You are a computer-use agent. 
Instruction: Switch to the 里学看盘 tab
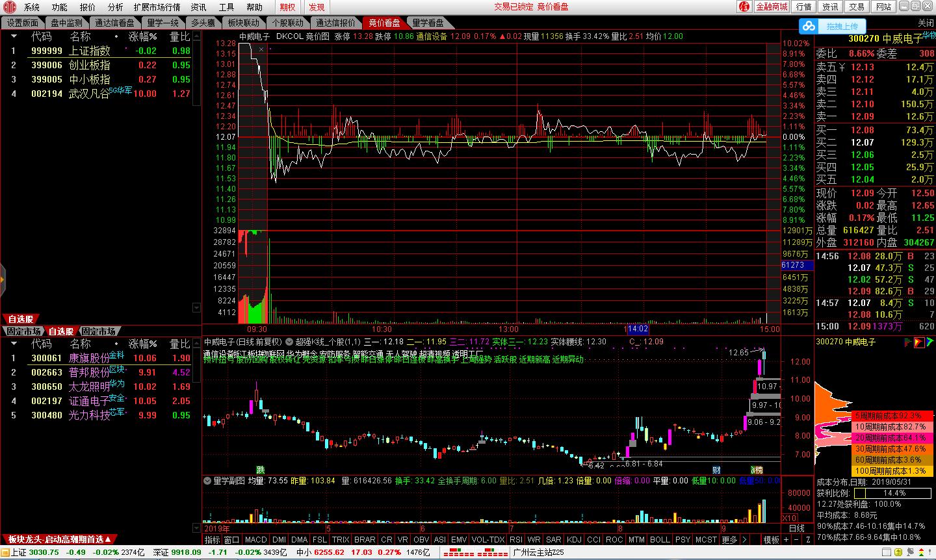coord(428,23)
